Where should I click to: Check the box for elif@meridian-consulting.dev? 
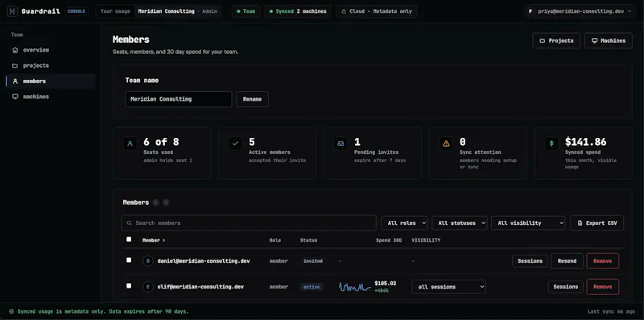click(129, 285)
